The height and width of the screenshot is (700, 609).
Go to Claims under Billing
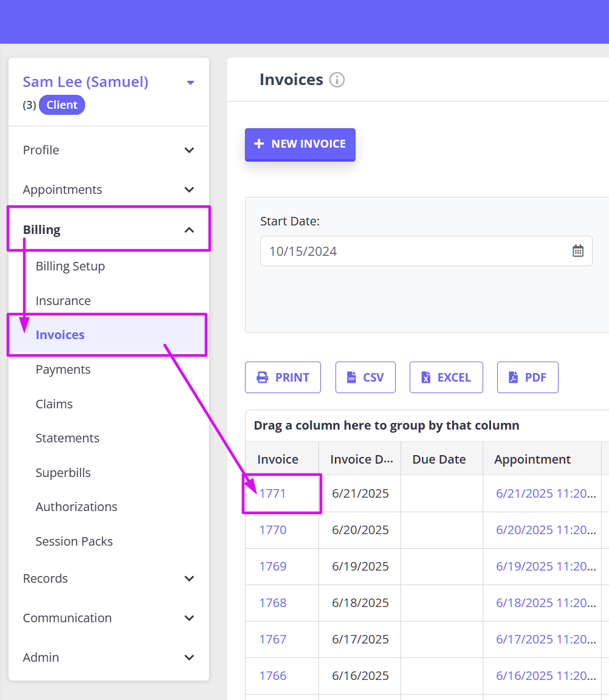pos(54,404)
